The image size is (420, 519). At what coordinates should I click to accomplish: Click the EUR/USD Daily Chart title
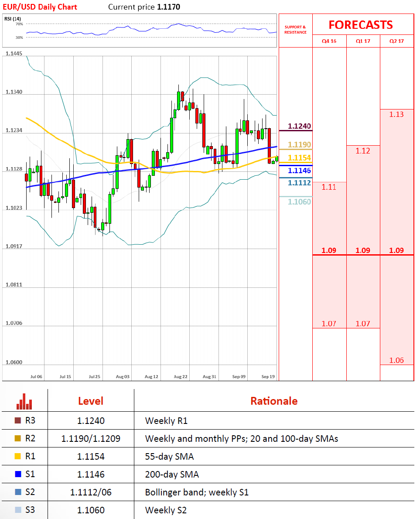pos(40,7)
